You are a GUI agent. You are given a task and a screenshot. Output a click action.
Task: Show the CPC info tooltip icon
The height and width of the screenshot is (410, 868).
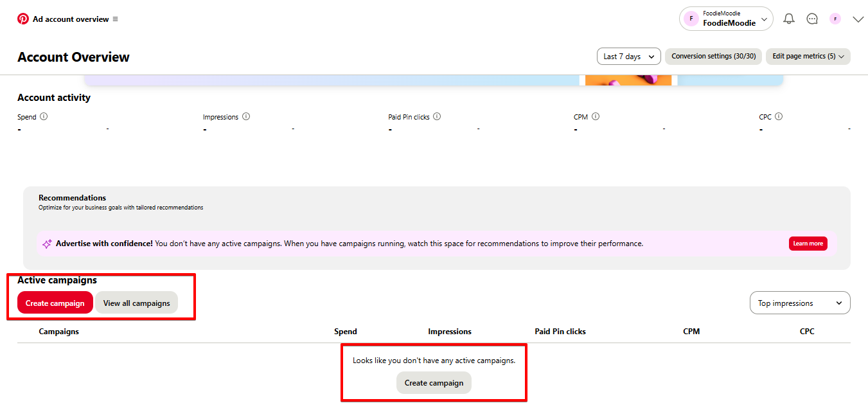click(x=779, y=117)
